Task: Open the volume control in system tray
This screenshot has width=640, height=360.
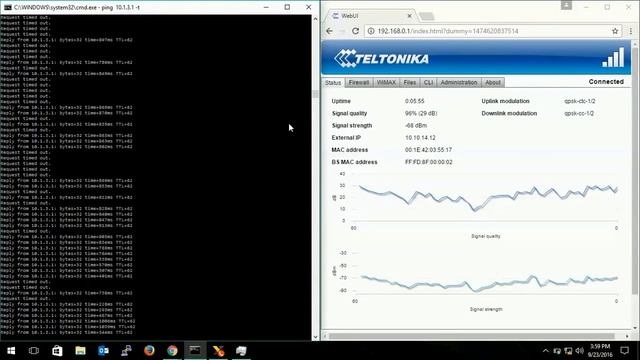Action: [580, 351]
